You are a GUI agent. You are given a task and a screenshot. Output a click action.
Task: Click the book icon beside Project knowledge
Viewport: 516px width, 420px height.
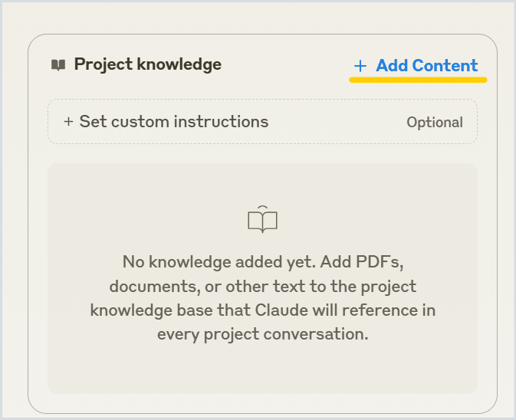click(x=58, y=65)
